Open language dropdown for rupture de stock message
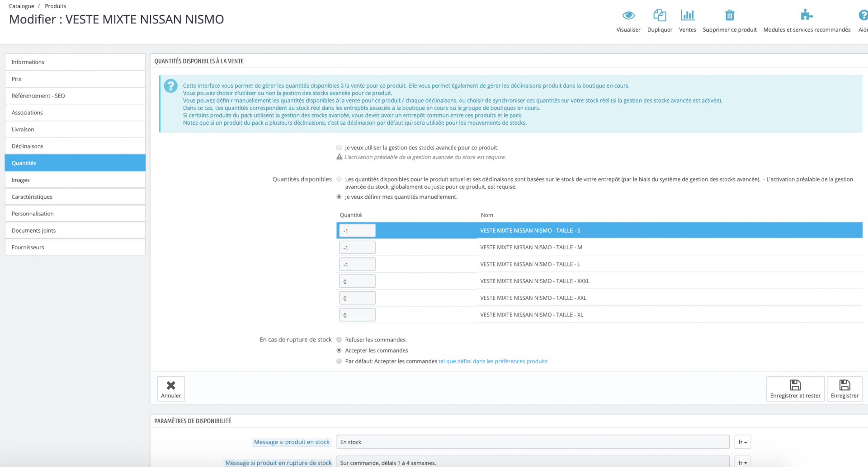868x467 pixels. [x=742, y=462]
